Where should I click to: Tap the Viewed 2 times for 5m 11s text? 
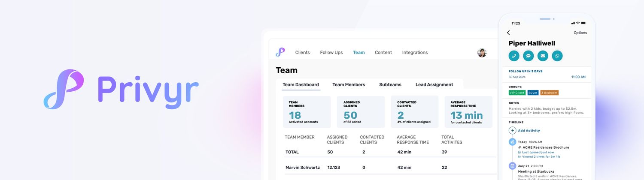point(541,157)
